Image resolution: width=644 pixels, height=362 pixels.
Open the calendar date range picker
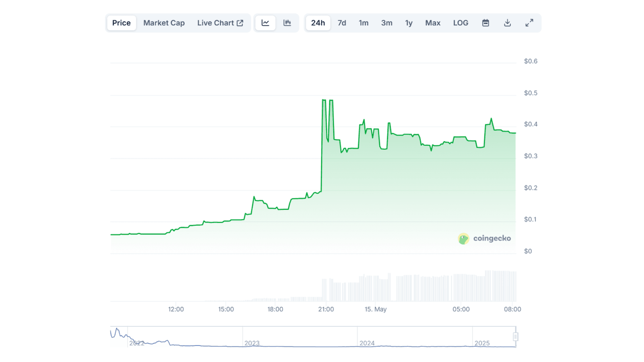485,23
